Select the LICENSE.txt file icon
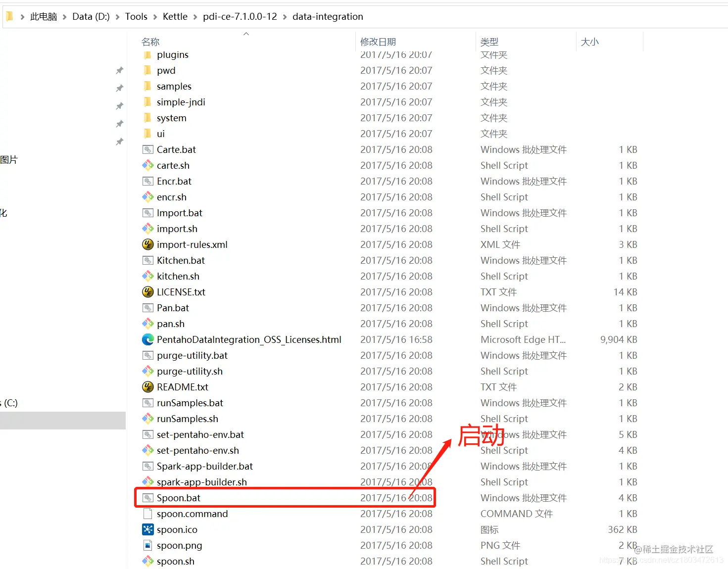728x569 pixels. (x=147, y=292)
